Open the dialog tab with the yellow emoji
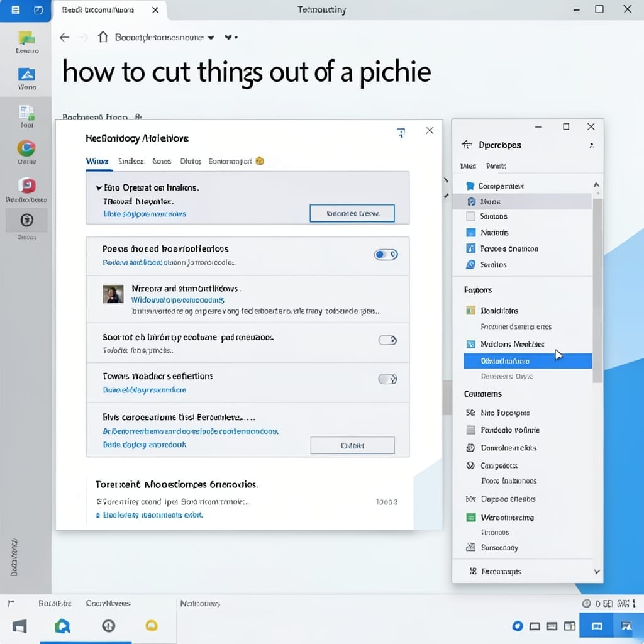The width and height of the screenshot is (644, 644). pos(236,162)
